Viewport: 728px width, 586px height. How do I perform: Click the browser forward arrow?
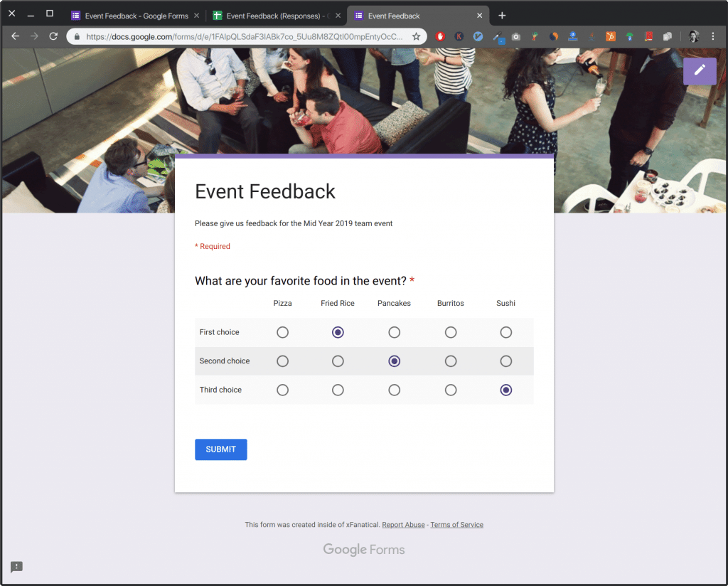tap(34, 36)
